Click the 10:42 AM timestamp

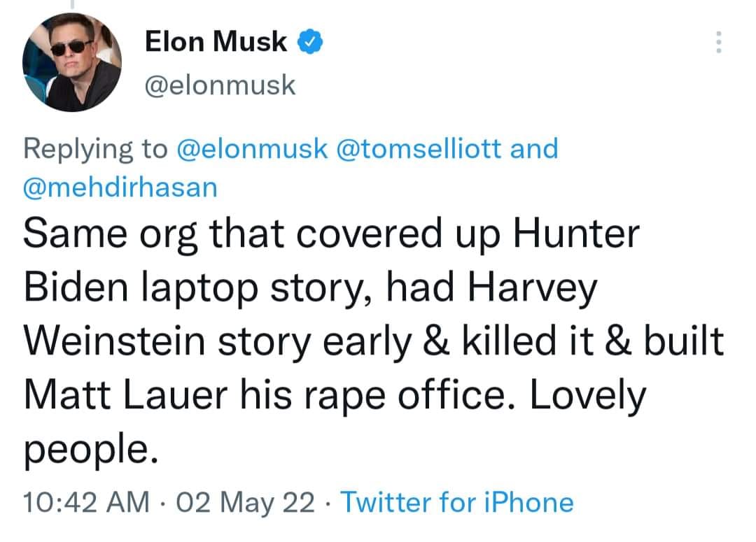85,503
